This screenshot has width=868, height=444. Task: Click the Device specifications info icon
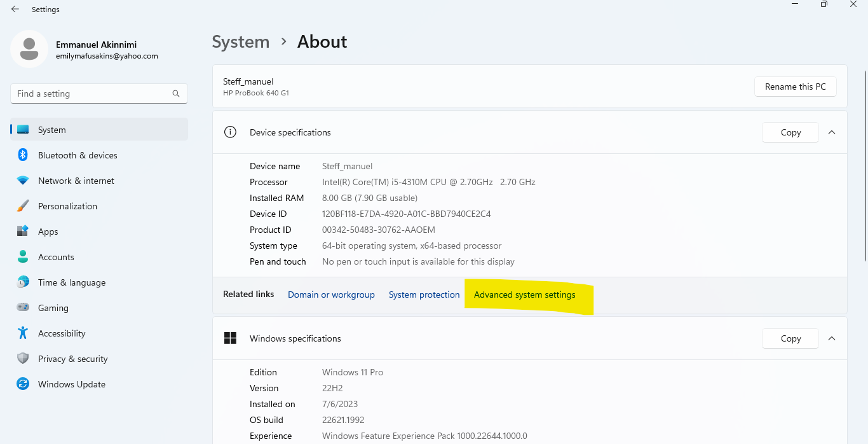230,132
